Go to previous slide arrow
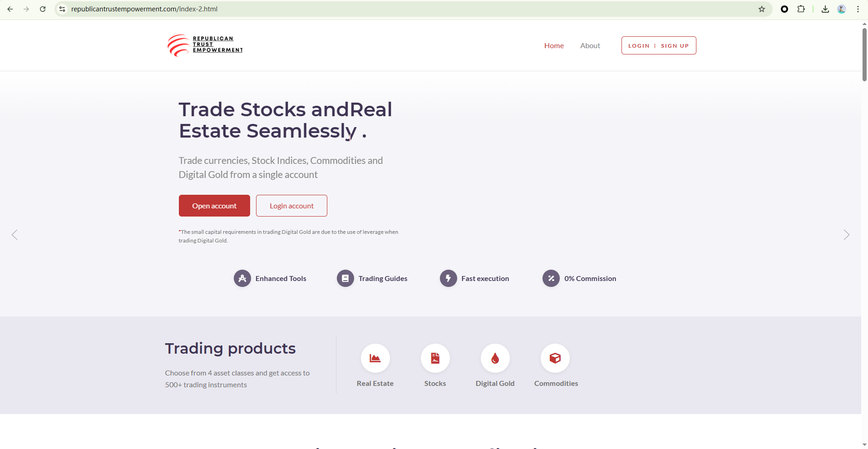The width and height of the screenshot is (868, 449). coord(15,235)
